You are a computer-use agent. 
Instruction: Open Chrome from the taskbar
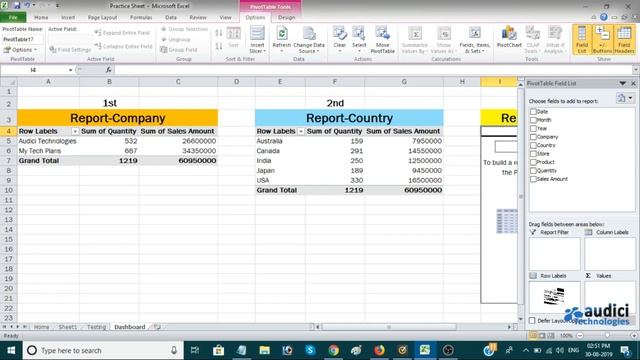[333, 350]
